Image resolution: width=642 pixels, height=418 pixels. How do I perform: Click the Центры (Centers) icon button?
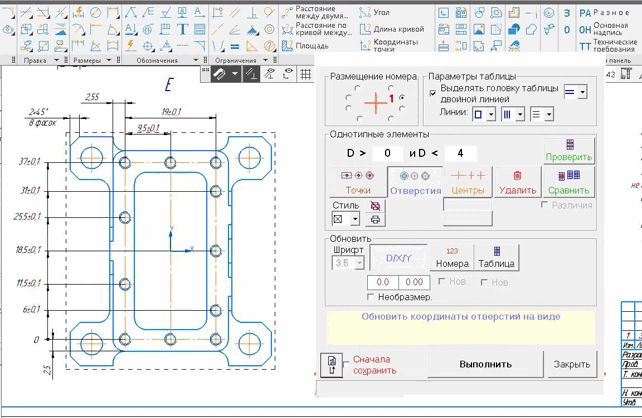pyautogui.click(x=468, y=181)
